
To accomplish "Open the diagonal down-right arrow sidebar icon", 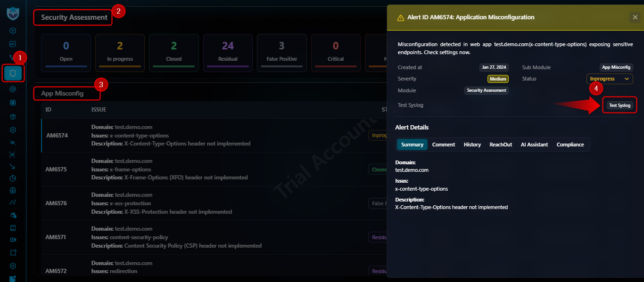I will tap(13, 166).
